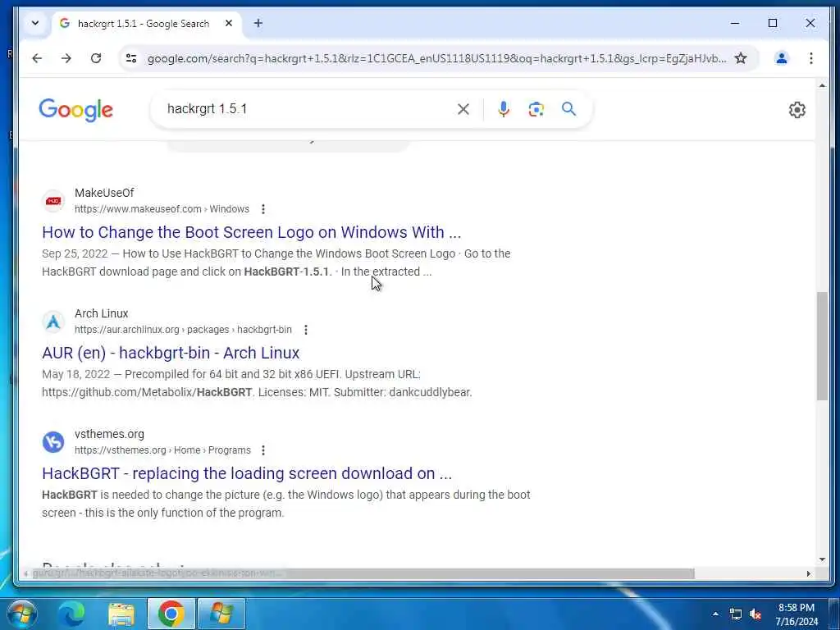The height and width of the screenshot is (630, 840).
Task: Click the vertical scrollbar thumb
Action: (x=822, y=345)
